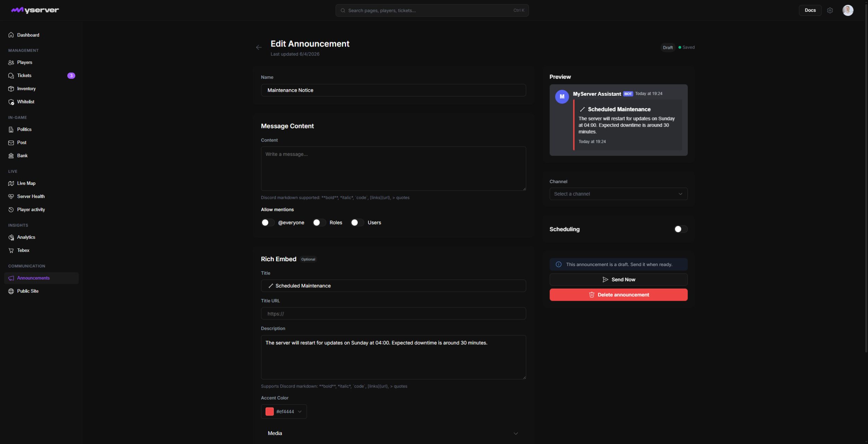Click the Bank building icon
868x444 pixels.
pyautogui.click(x=11, y=156)
